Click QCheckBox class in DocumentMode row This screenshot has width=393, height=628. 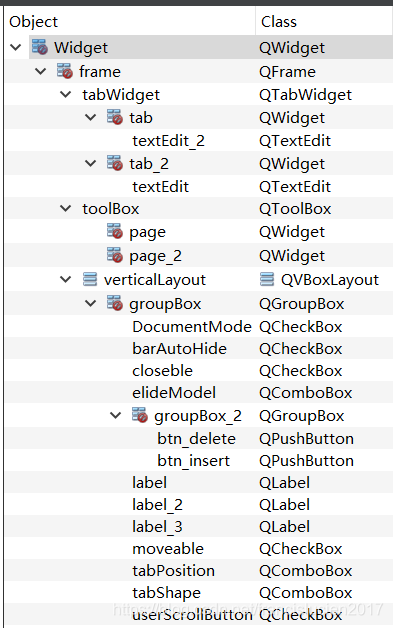tap(300, 327)
